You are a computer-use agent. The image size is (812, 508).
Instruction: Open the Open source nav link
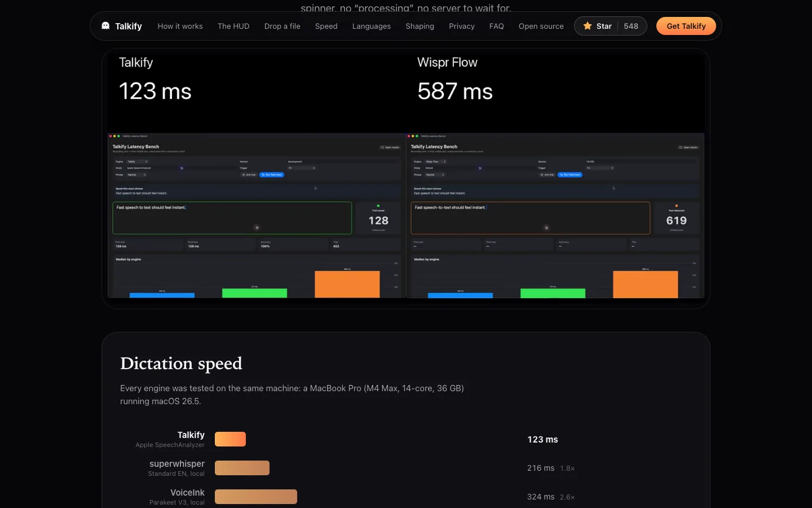pos(541,26)
